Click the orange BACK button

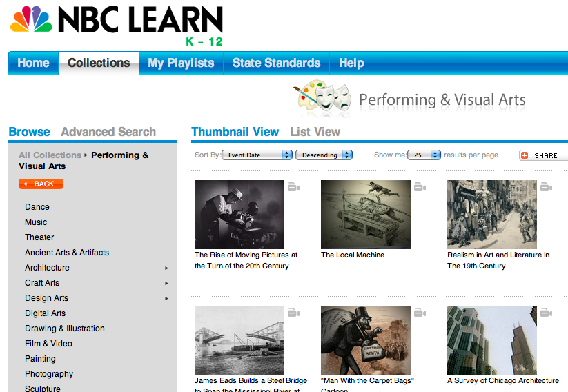pos(41,184)
